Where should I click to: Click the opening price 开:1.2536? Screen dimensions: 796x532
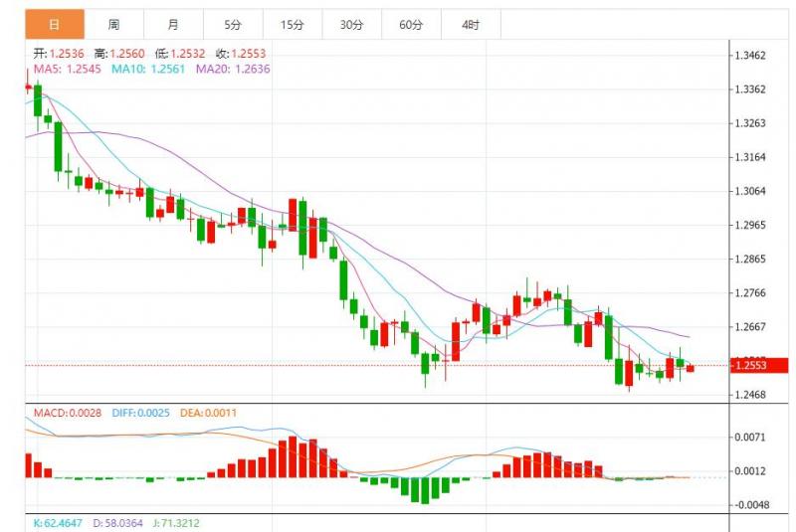coord(59,54)
